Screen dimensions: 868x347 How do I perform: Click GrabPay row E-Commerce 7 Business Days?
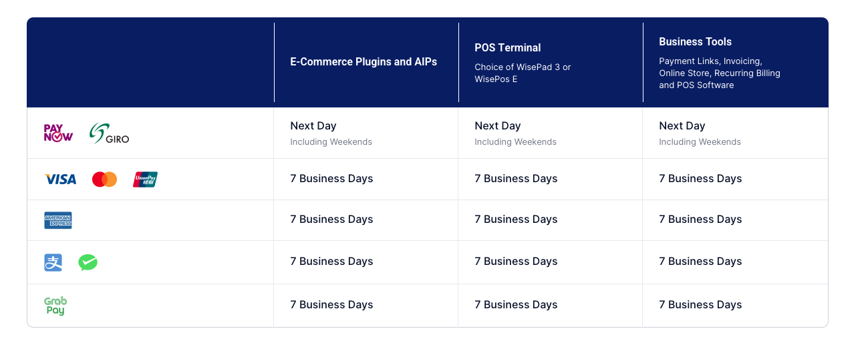(331, 304)
